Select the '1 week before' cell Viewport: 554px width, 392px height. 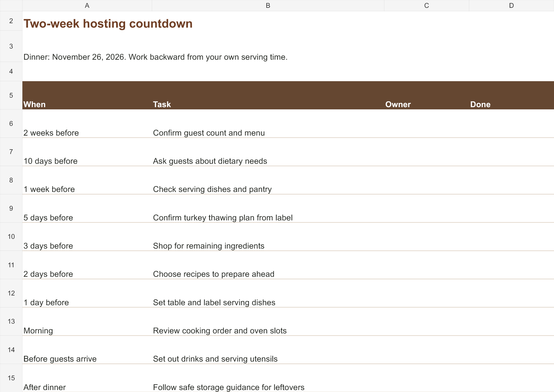point(87,180)
